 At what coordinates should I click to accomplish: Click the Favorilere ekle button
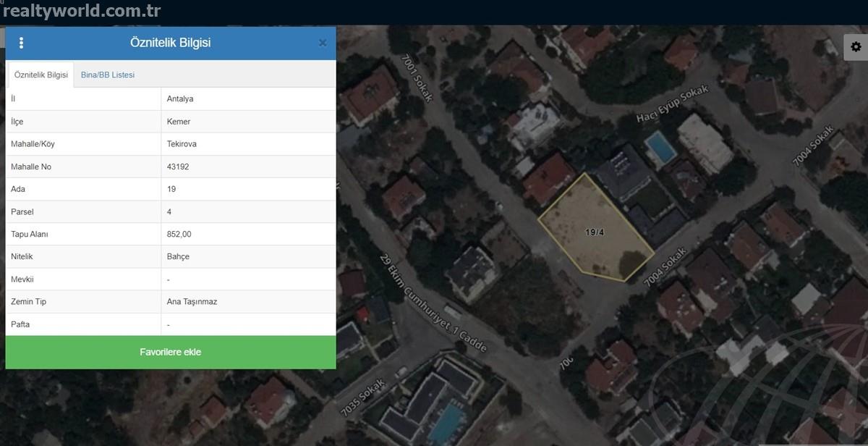(x=171, y=352)
